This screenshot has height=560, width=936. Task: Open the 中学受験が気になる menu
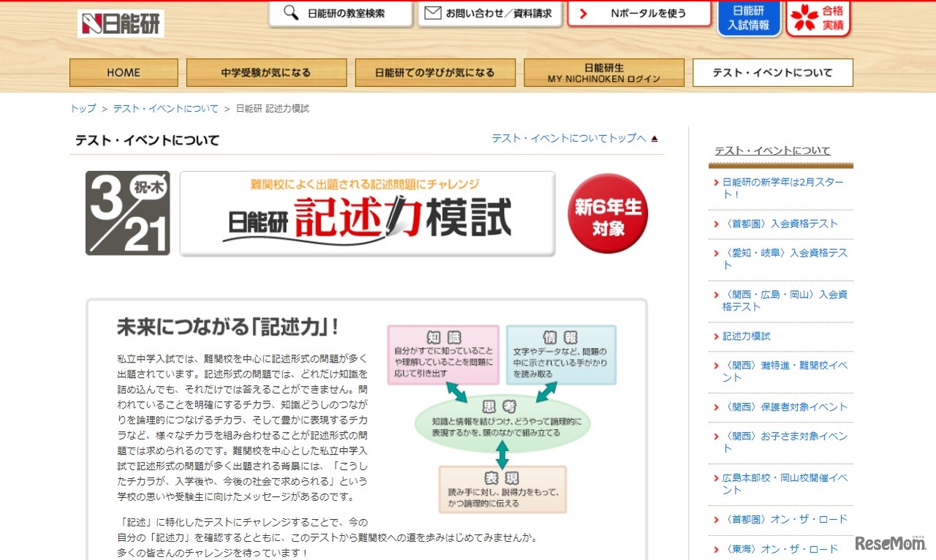click(266, 72)
